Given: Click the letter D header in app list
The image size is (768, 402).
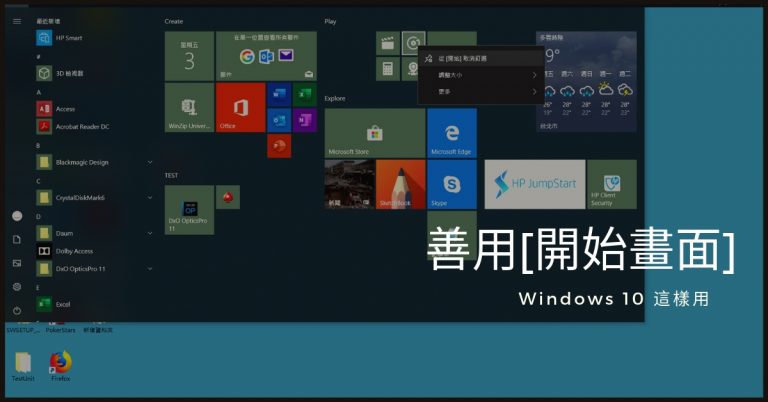Looking at the screenshot, I should click(38, 216).
